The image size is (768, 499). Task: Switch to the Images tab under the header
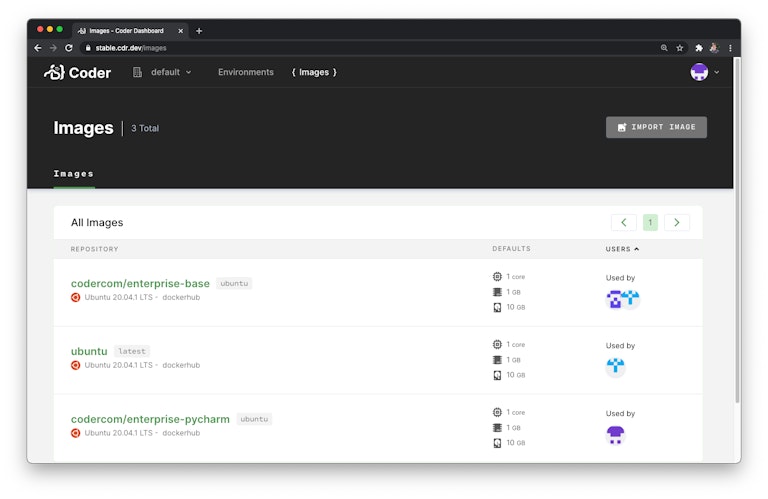coord(73,173)
